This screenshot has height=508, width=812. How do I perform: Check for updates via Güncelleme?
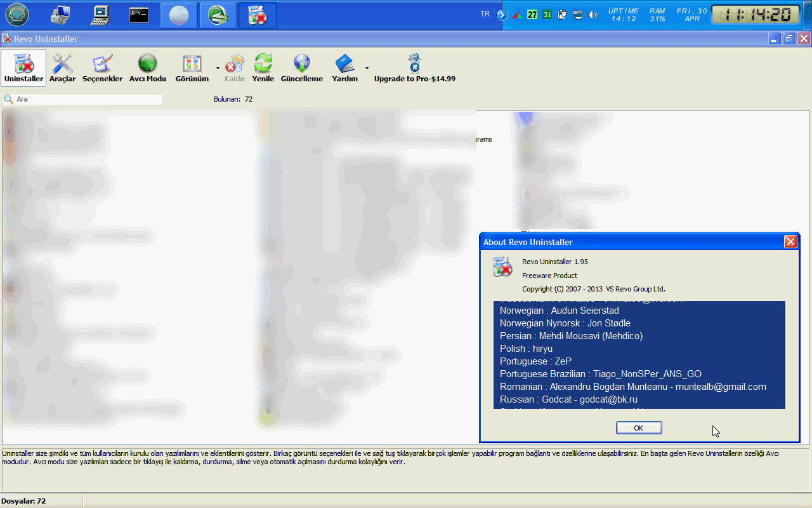coord(302,68)
